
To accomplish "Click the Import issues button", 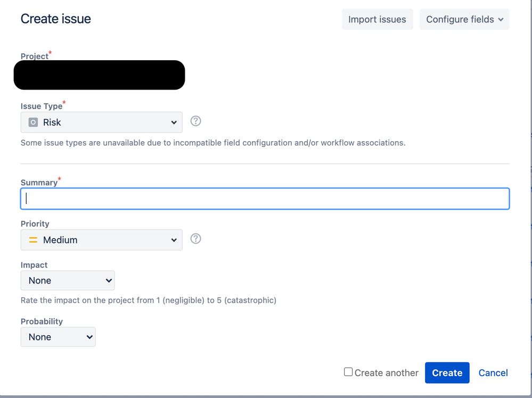I will coord(377,19).
